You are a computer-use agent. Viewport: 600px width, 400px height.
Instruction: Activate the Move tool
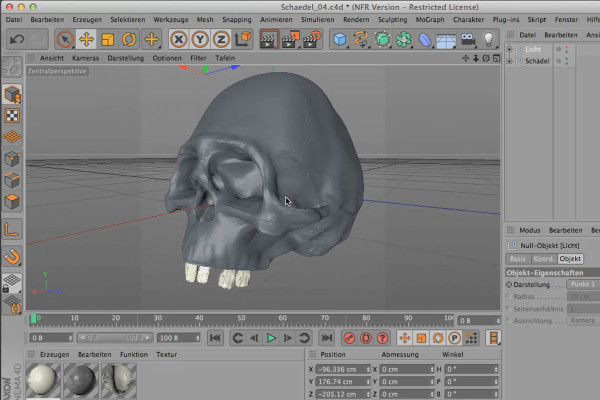(86, 39)
